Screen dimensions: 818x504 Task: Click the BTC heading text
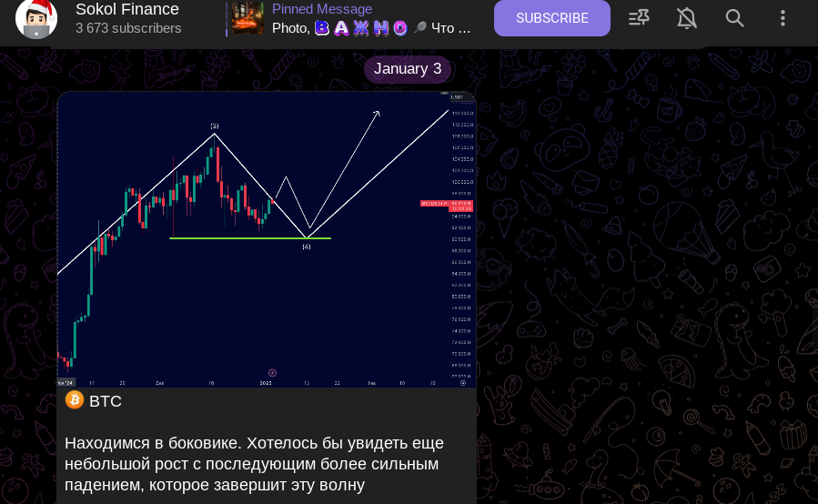coord(106,401)
